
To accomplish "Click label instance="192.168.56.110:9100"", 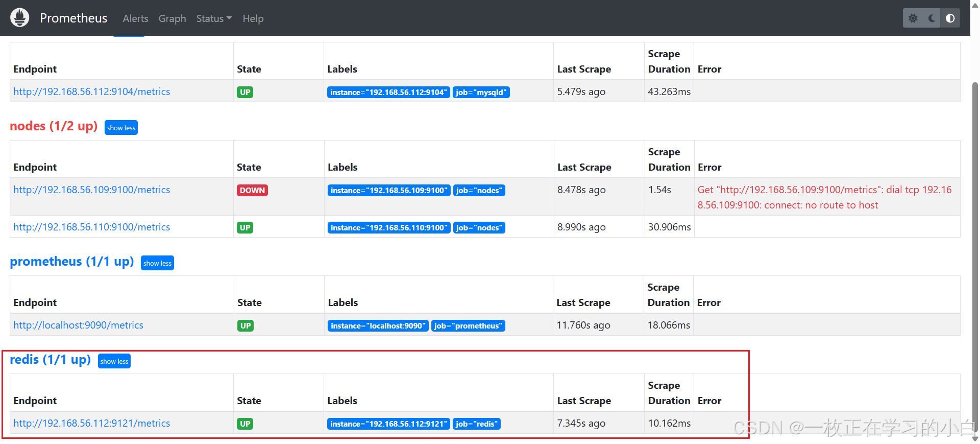I will coord(389,227).
